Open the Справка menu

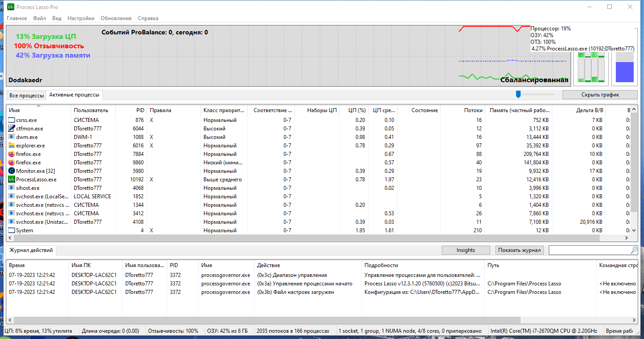148,18
